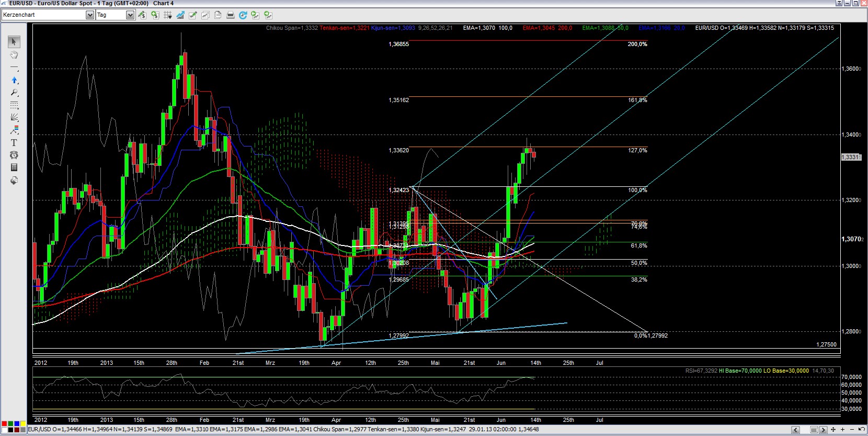The height and width of the screenshot is (436, 868).
Task: Click the minus zoom-out button at bottom right
Action: pyautogui.click(x=852, y=430)
